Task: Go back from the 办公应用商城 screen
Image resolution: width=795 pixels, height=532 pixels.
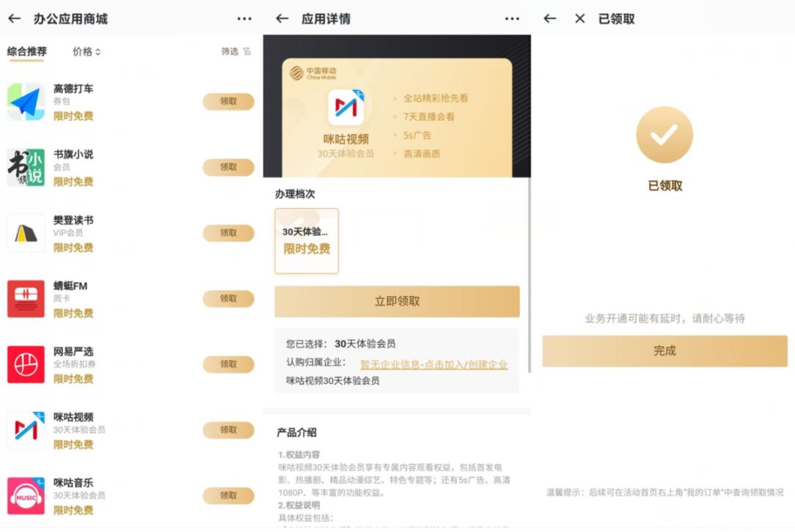Action: pyautogui.click(x=15, y=19)
